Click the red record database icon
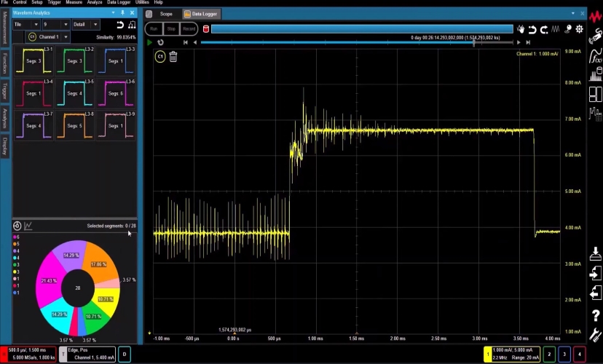The height and width of the screenshot is (364, 603). 206,29
